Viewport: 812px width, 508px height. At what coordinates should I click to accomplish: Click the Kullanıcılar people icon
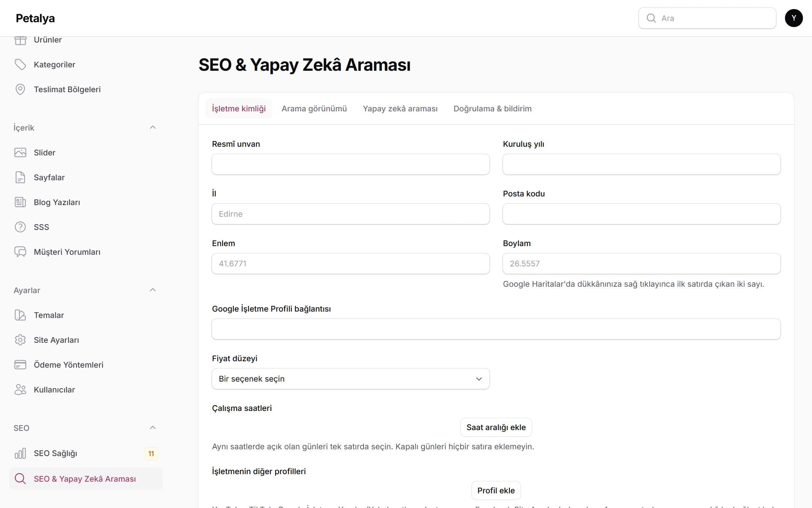point(20,389)
